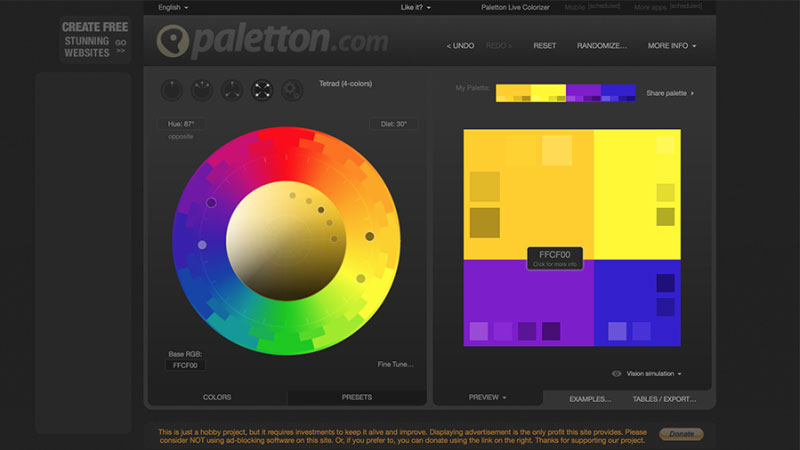Switch to the Presets tab
This screenshot has width=800, height=450.
click(357, 397)
